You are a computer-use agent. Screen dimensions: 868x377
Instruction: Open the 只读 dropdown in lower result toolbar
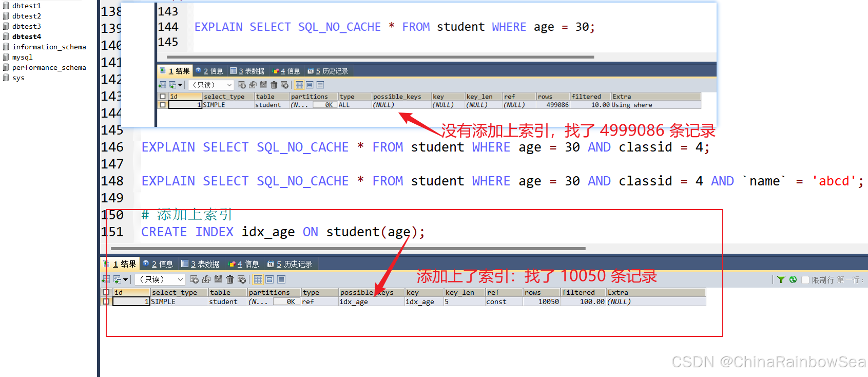click(160, 279)
